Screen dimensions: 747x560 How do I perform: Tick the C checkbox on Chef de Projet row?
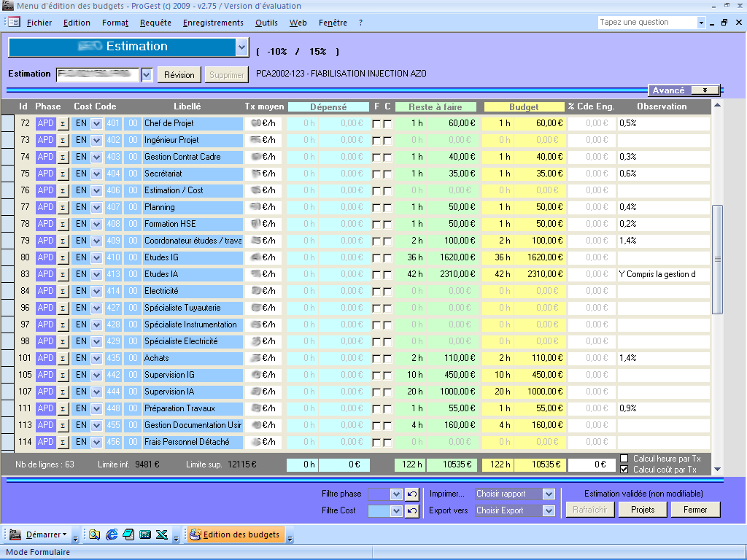pos(387,124)
